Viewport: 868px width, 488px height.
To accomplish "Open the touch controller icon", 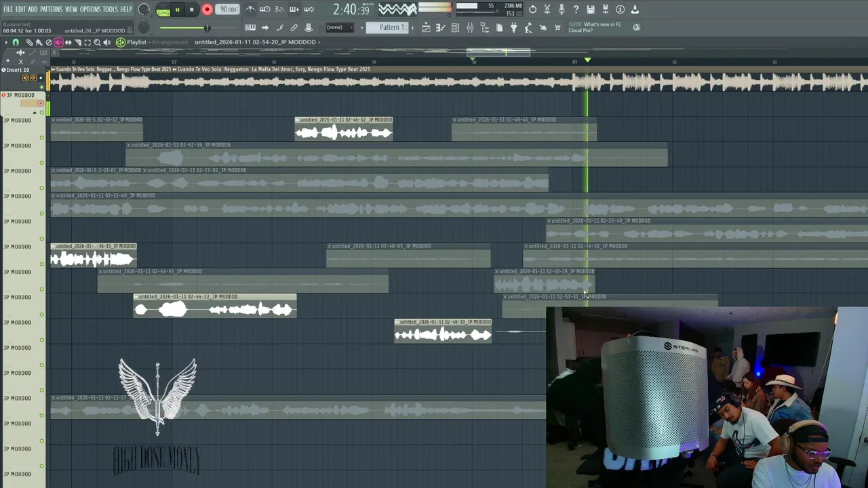I will pos(542,27).
